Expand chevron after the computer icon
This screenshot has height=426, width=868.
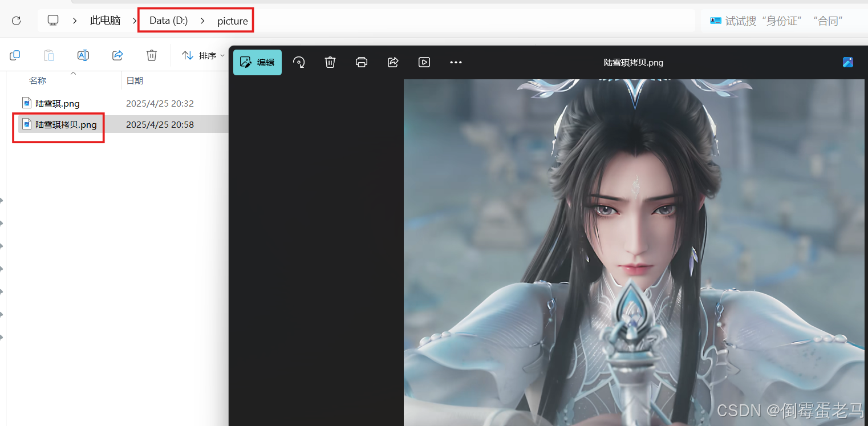tap(75, 21)
